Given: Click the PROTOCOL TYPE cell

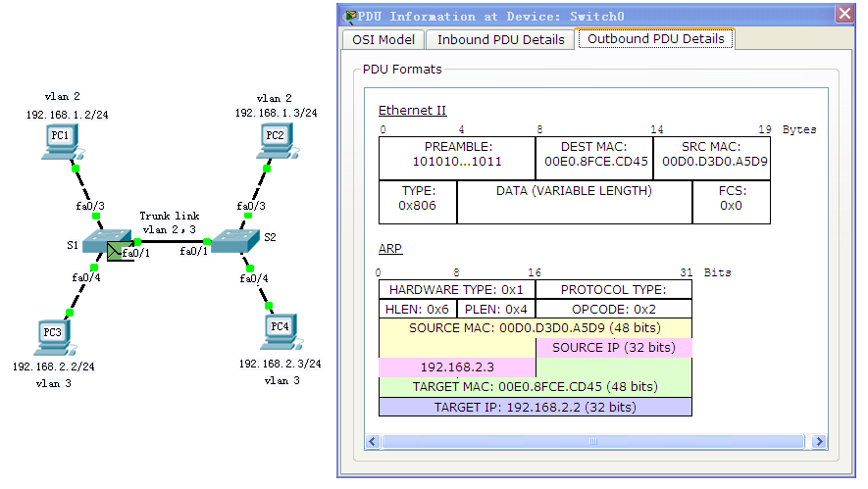Looking at the screenshot, I should pyautogui.click(x=614, y=290).
